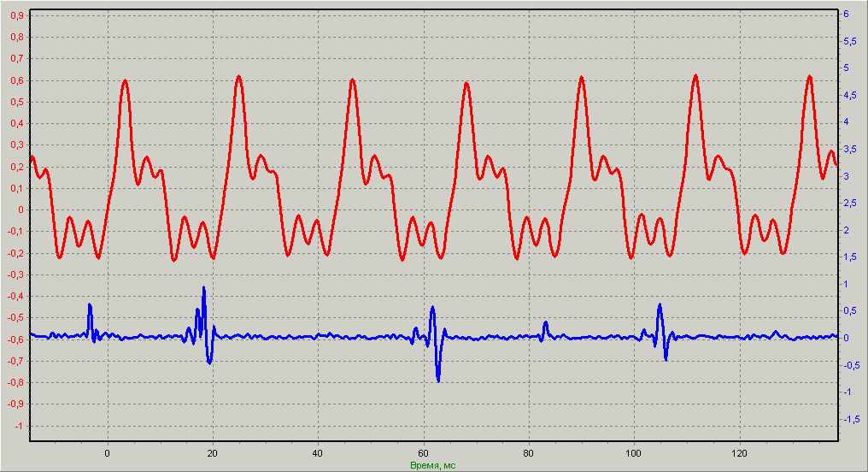Select time axis label "80"
The width and height of the screenshot is (868, 472).
pyautogui.click(x=529, y=453)
